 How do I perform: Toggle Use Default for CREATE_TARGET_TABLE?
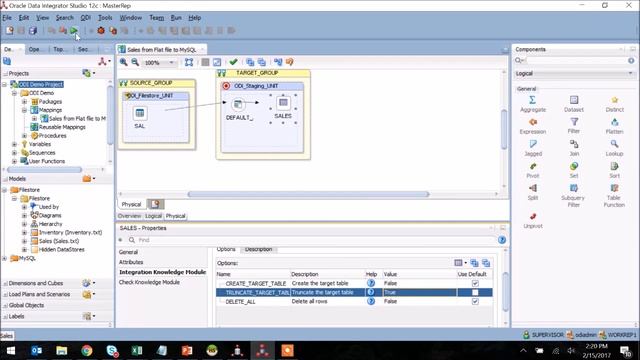coord(475,283)
